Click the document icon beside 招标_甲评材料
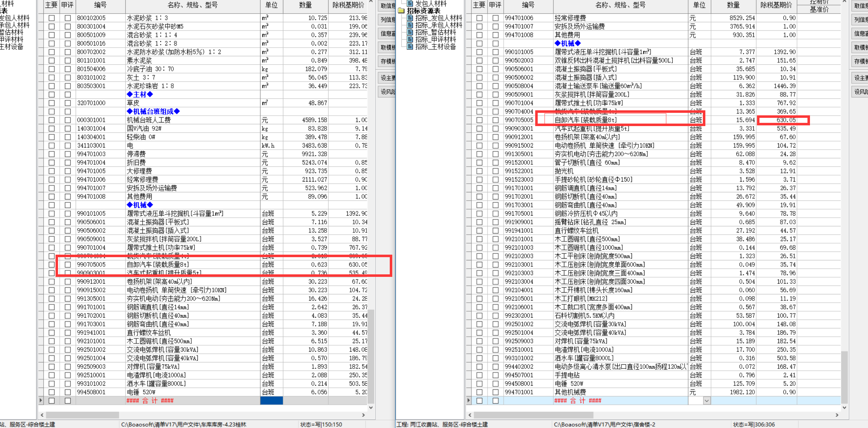Image resolution: width=868 pixels, height=428 pixels. tap(410, 39)
